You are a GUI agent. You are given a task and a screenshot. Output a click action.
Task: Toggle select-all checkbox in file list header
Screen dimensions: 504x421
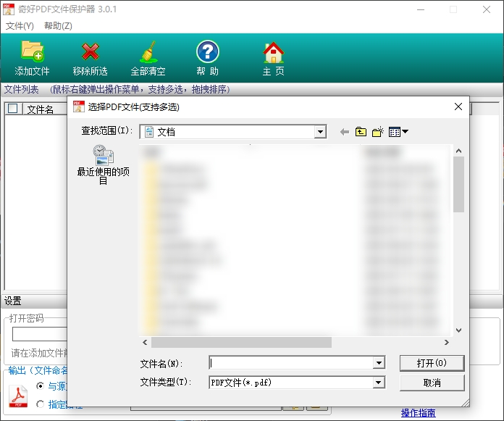click(x=13, y=109)
